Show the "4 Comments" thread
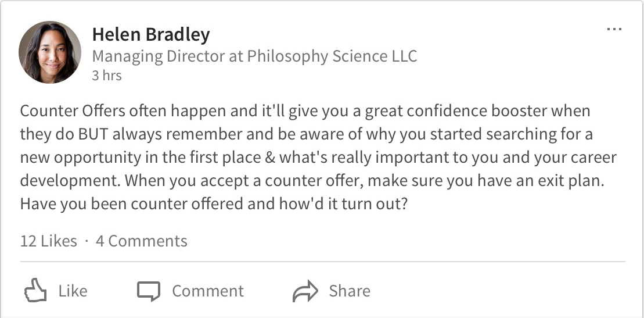This screenshot has width=644, height=318. coord(142,241)
